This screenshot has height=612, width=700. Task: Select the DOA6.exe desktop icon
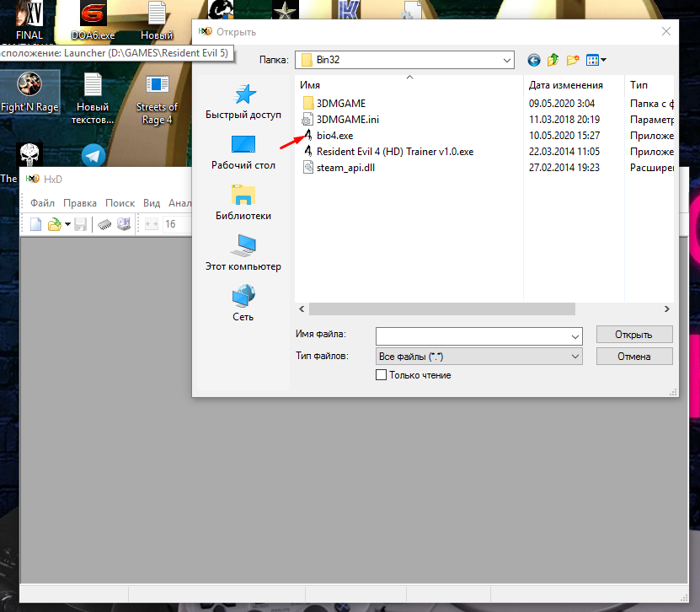coord(93,20)
